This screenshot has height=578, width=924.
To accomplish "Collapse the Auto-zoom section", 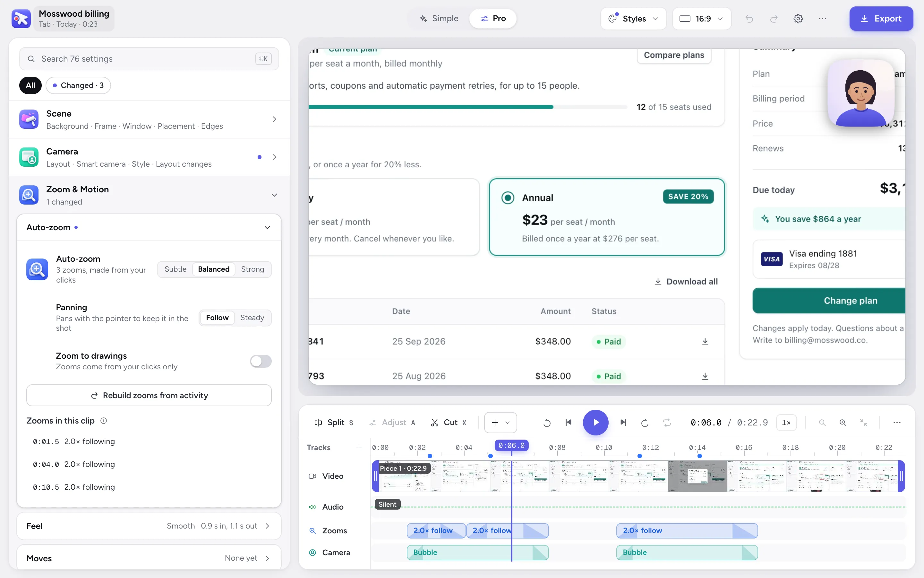I will [149, 227].
